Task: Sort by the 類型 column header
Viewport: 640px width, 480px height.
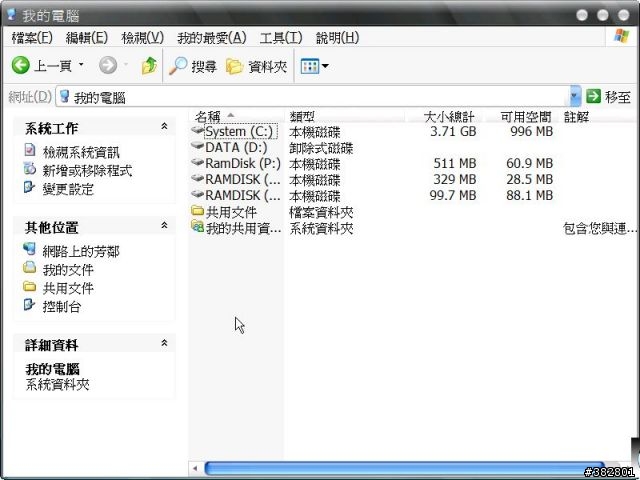Action: (345, 117)
